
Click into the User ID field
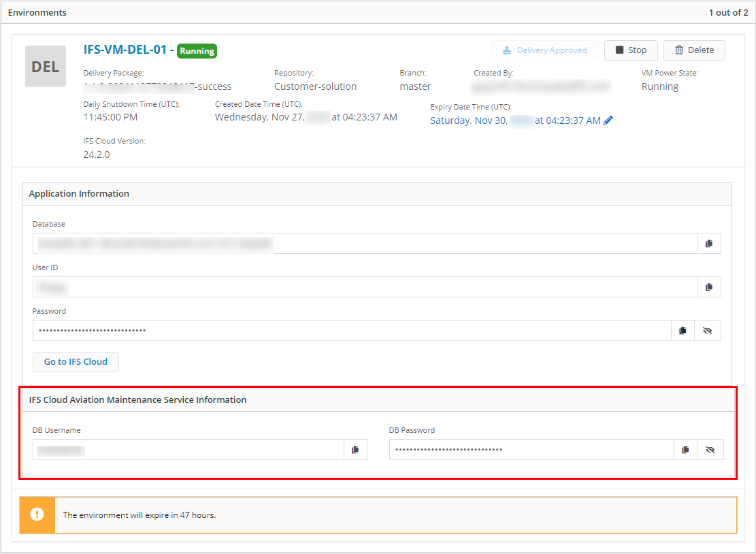tap(365, 287)
